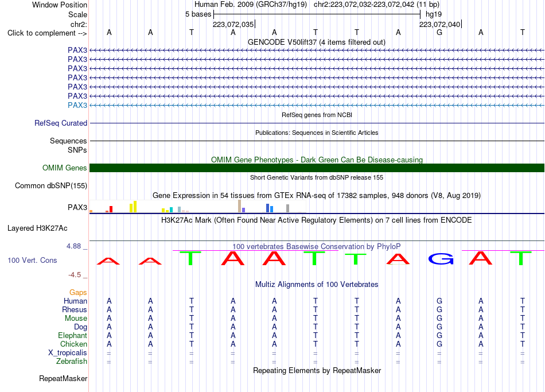Click the H3K27Ac Mark track title
Screen dimensions: 545x392
coord(317,220)
